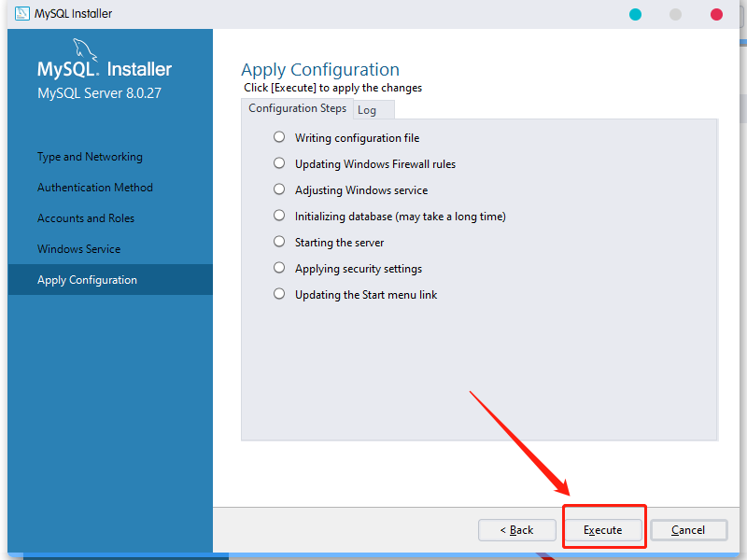Open the Log tab

click(373, 110)
